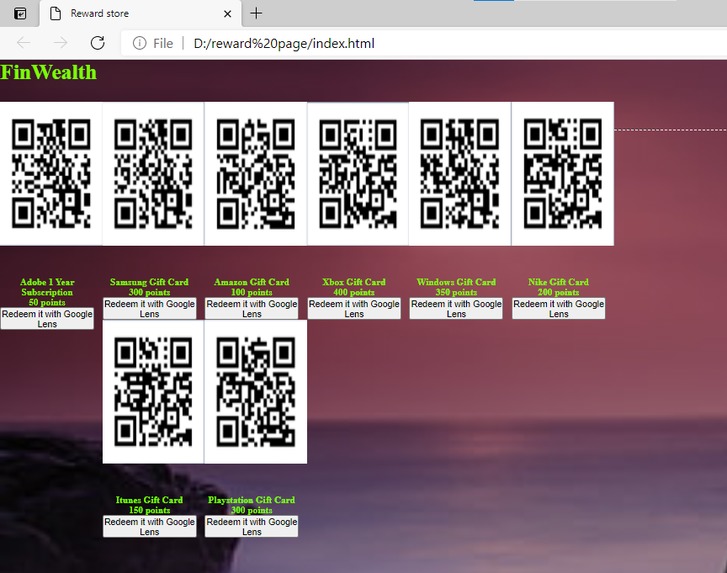Viewport: 727px width, 573px height.
Task: Click the Nike Gift Card label
Action: (559, 282)
